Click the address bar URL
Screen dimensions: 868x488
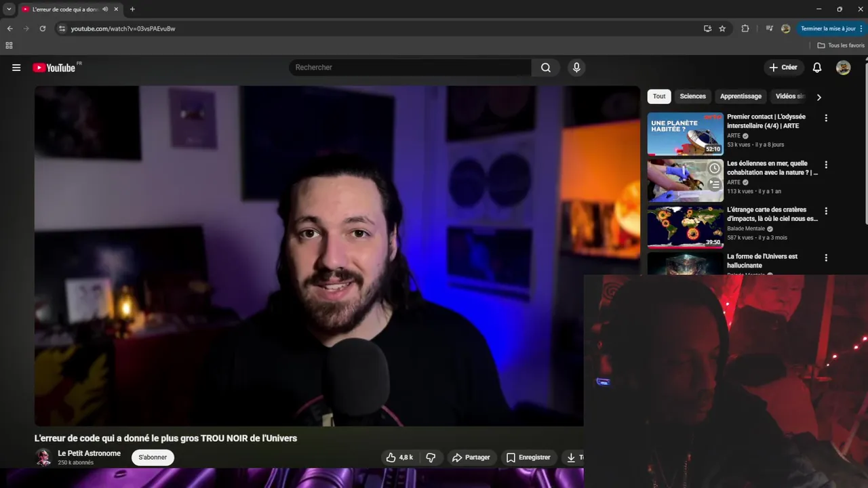click(x=123, y=28)
